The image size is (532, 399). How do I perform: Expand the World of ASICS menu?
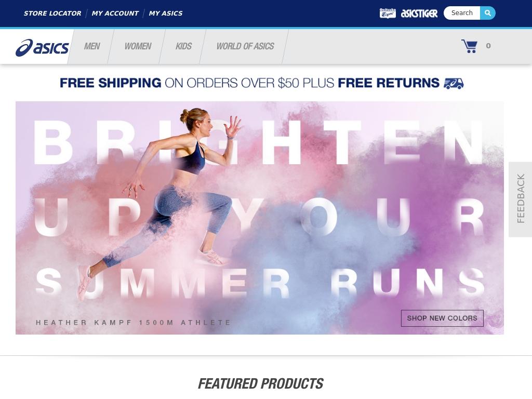(x=245, y=46)
